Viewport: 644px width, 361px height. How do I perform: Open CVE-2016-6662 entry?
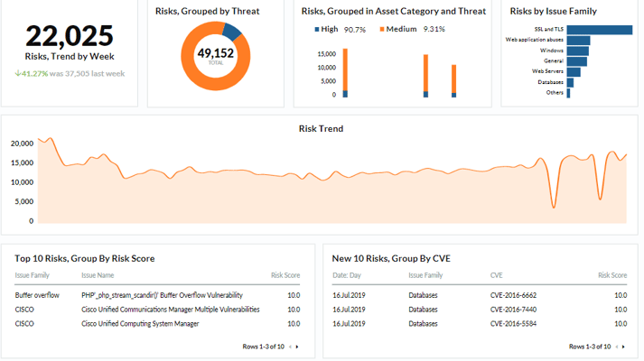coord(512,295)
